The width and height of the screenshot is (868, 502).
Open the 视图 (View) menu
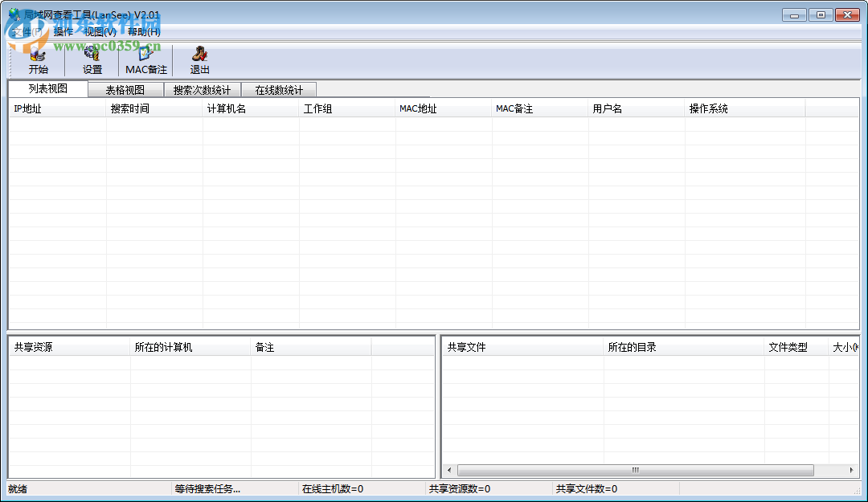(x=100, y=32)
